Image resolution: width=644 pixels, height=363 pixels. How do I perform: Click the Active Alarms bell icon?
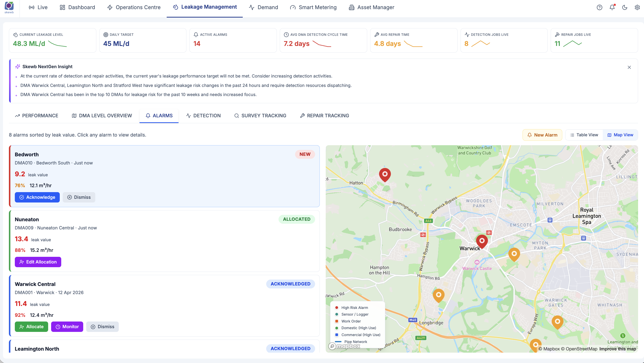pos(196,35)
